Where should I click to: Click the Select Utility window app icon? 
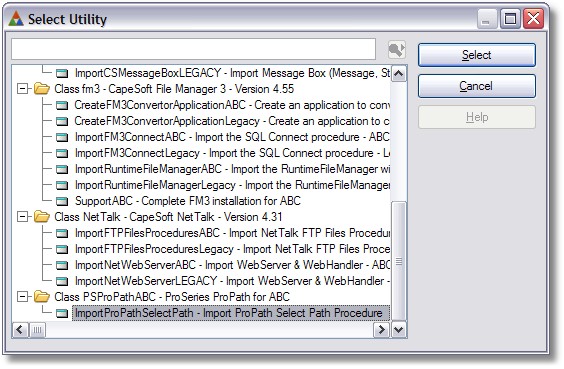[x=16, y=19]
